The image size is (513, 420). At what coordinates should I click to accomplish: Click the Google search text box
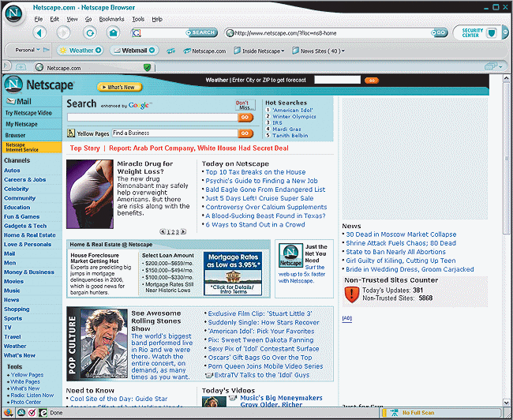click(152, 117)
